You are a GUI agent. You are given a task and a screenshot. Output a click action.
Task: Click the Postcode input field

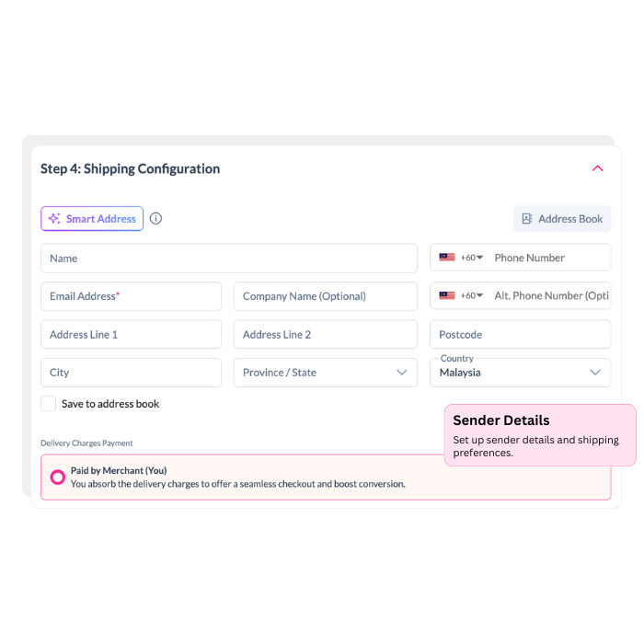[520, 335]
